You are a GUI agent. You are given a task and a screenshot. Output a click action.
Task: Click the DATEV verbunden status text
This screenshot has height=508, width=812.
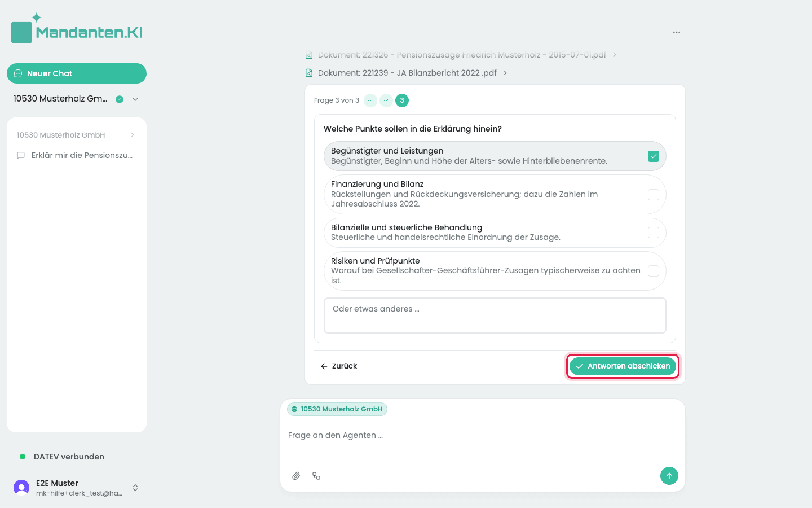pos(69,457)
